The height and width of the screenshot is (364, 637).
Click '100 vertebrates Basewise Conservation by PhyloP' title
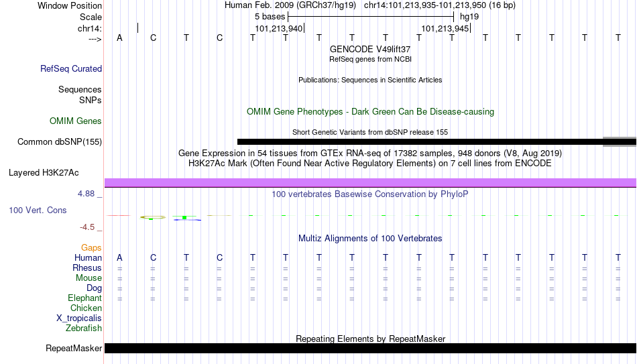[x=370, y=194]
